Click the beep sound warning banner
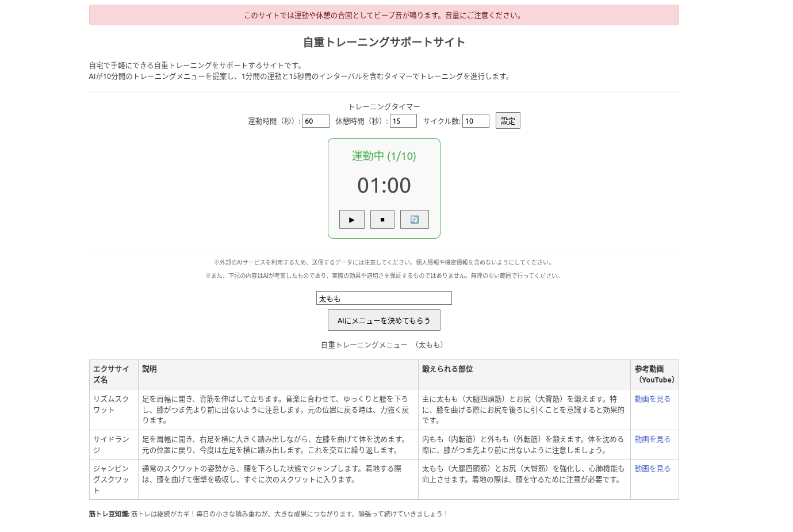The image size is (793, 532). (x=384, y=15)
